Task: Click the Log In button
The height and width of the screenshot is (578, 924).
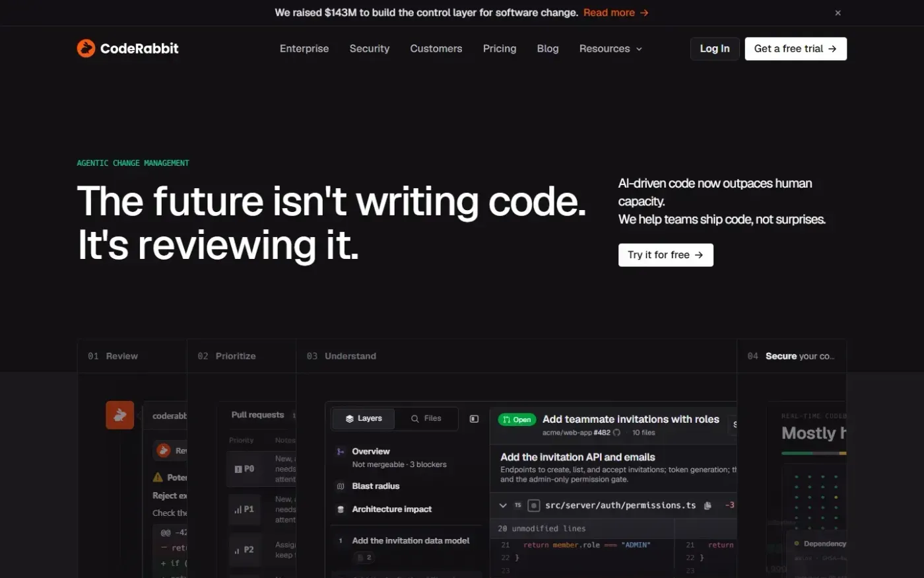Action: 715,48
